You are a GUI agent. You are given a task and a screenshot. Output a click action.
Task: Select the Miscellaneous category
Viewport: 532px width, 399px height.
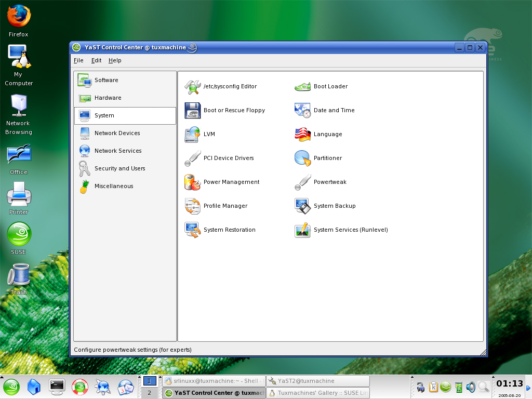125,186
